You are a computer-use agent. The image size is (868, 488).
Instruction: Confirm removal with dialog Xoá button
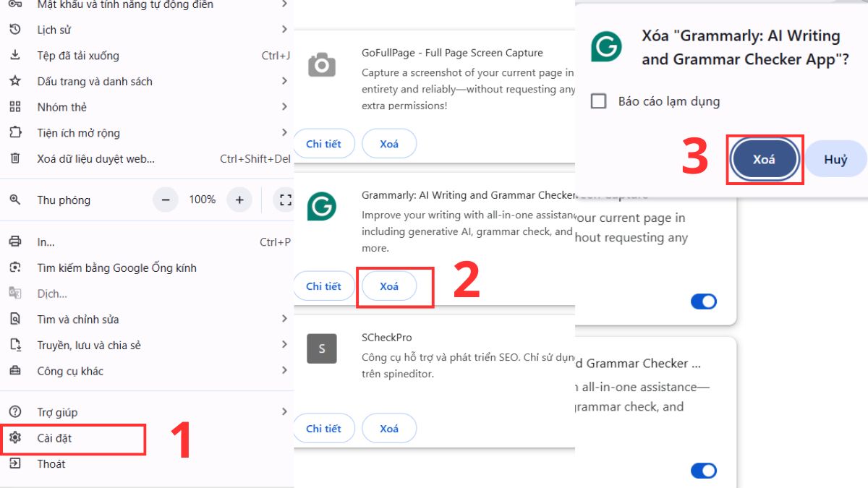[765, 160]
